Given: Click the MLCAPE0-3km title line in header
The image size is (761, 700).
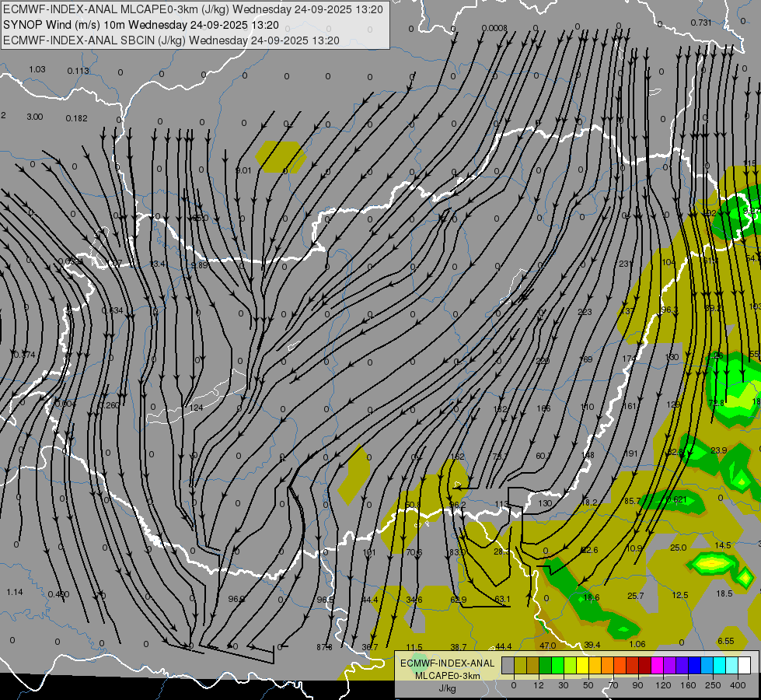Looking at the screenshot, I should pos(193,9).
